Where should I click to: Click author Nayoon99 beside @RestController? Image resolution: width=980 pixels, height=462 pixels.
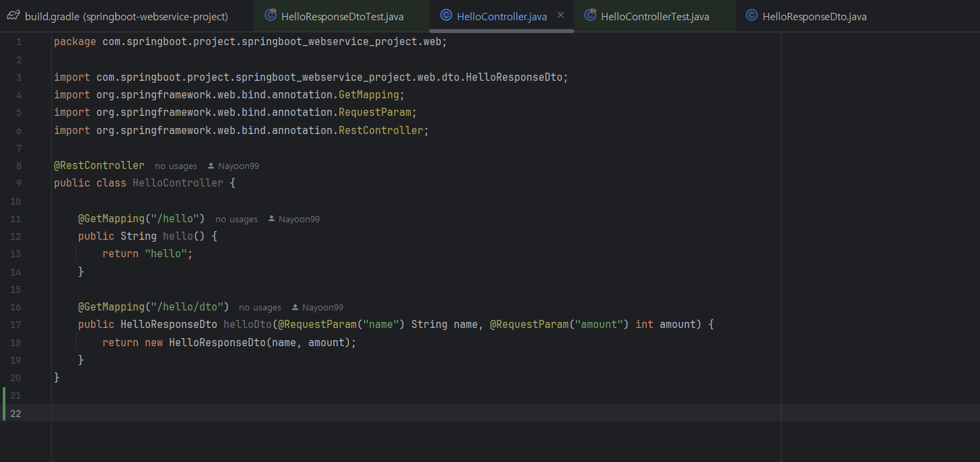[x=238, y=166]
